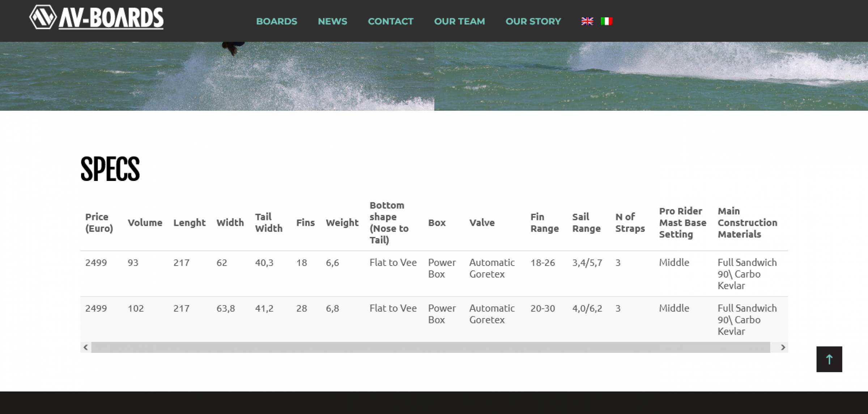The height and width of the screenshot is (414, 868).
Task: Open the Our Team page
Action: tap(459, 21)
